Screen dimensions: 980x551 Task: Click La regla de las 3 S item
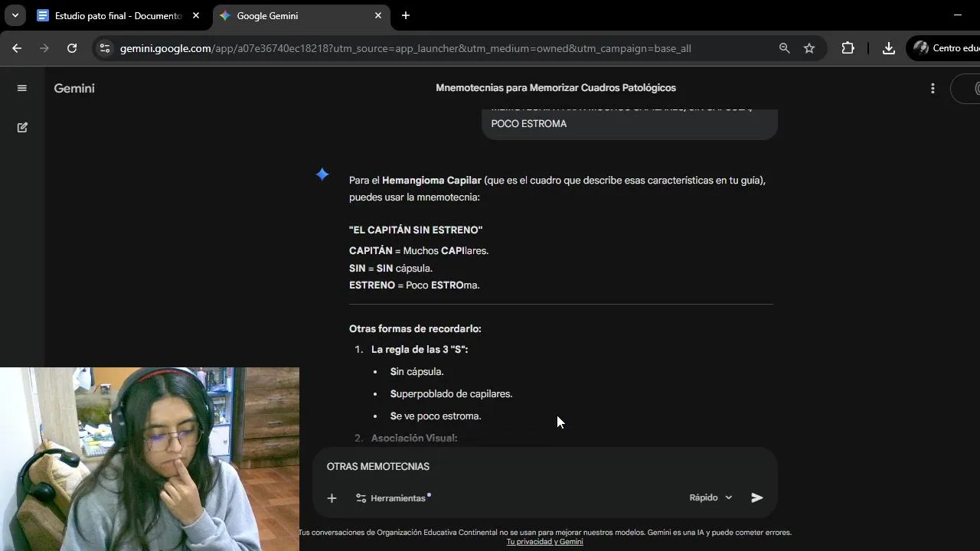point(420,349)
